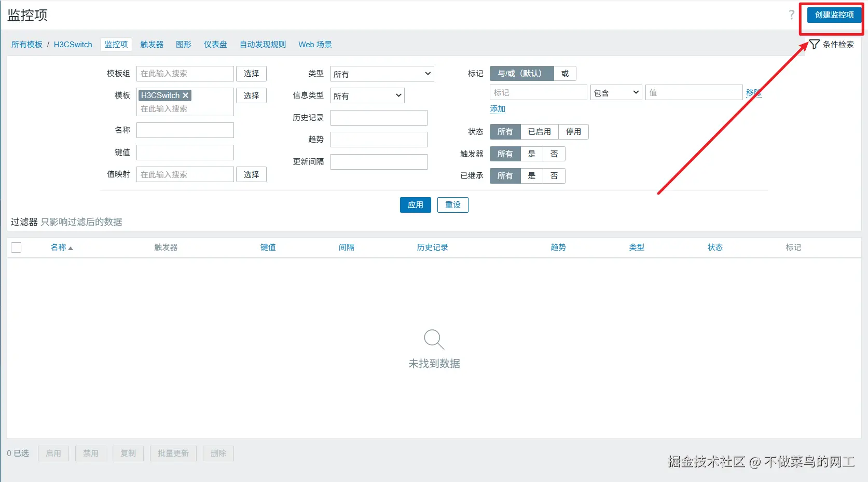Select the 或 tag mode
Screen dimensions: 868x482
click(x=565, y=74)
